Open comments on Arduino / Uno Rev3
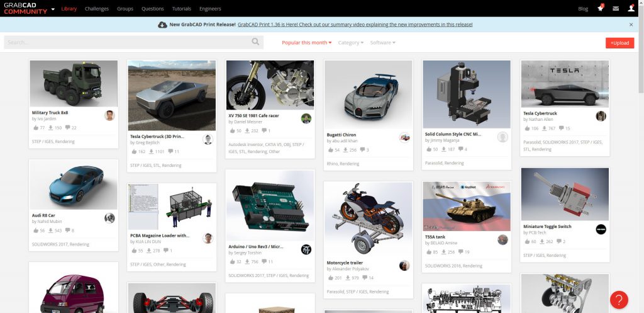The width and height of the screenshot is (644, 313). [x=265, y=261]
